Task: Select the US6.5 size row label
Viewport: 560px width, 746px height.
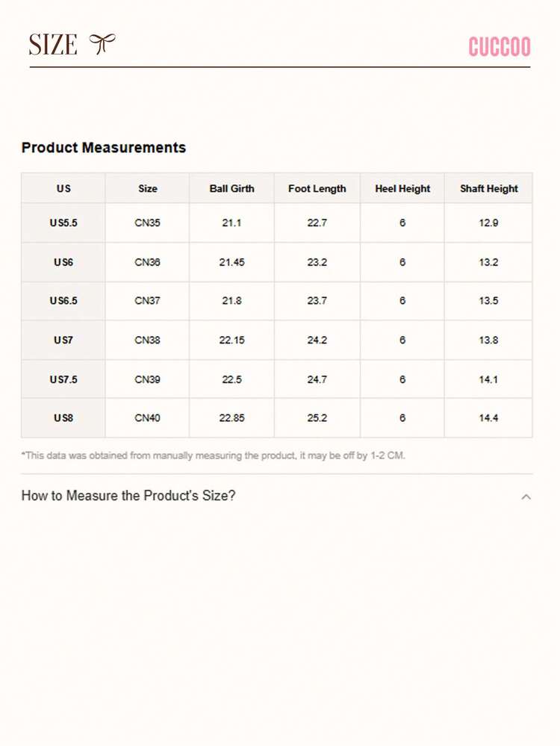Action: click(x=63, y=301)
